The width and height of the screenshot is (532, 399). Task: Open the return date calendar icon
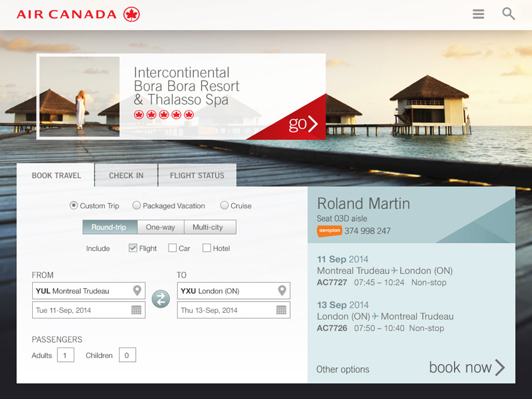[281, 310]
